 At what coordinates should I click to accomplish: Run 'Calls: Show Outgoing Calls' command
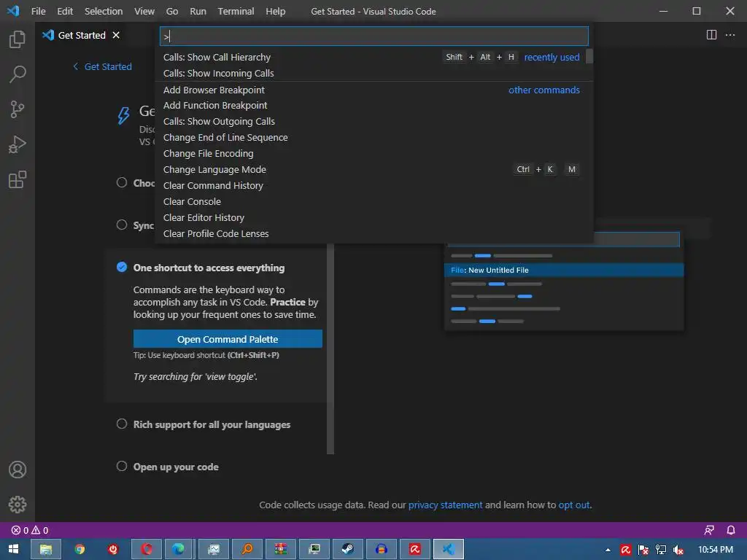374,122
